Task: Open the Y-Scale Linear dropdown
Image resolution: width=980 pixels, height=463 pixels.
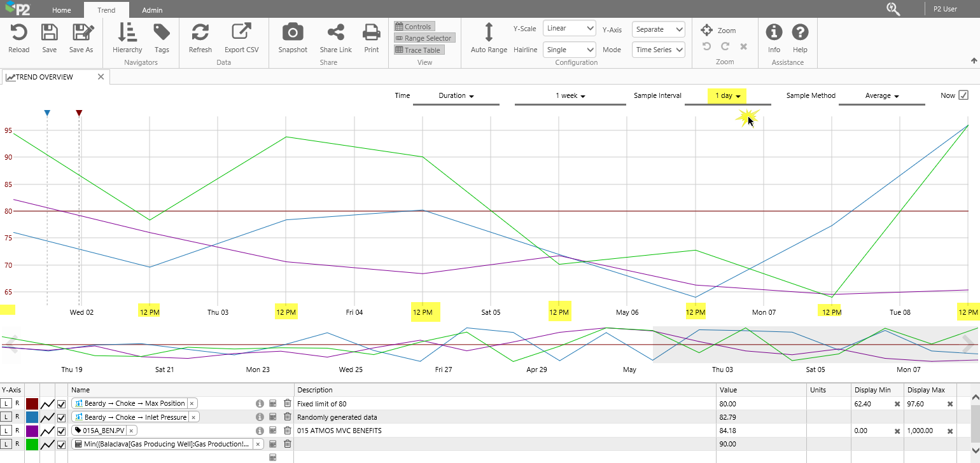Action: click(569, 29)
